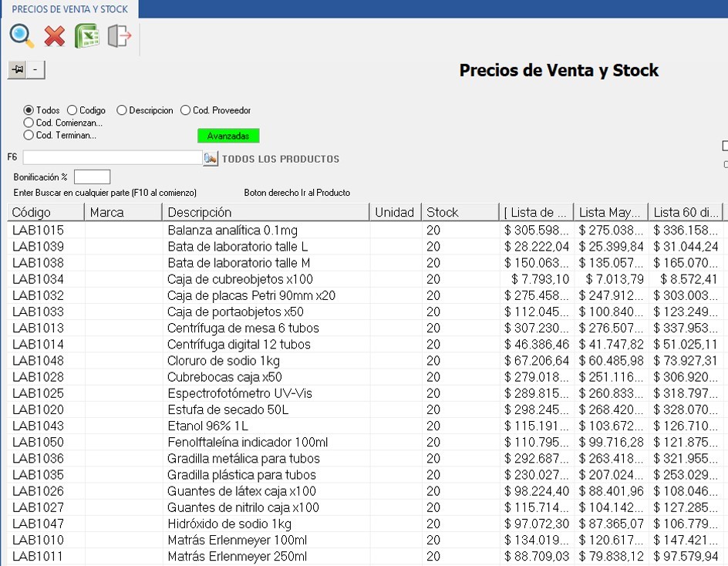Click the green Avanzadas button
The height and width of the screenshot is (566, 728).
click(x=228, y=136)
